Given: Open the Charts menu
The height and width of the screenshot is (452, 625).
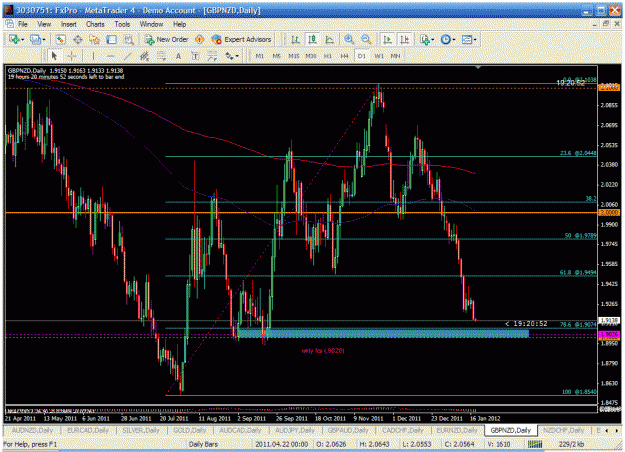Looking at the screenshot, I should tap(95, 24).
